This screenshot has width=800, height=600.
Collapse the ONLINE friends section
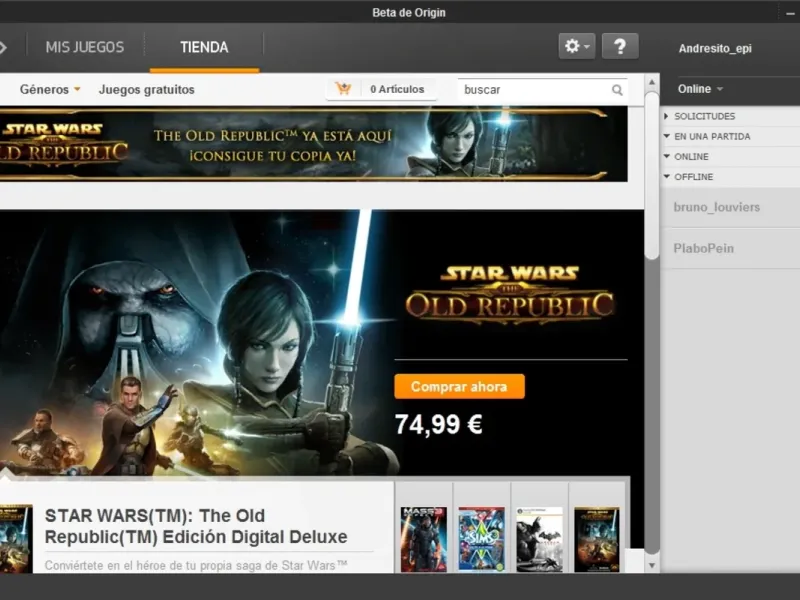point(730,157)
